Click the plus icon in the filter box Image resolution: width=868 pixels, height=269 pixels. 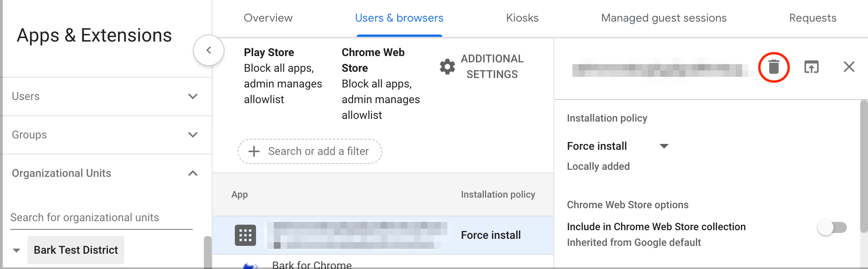tap(254, 151)
